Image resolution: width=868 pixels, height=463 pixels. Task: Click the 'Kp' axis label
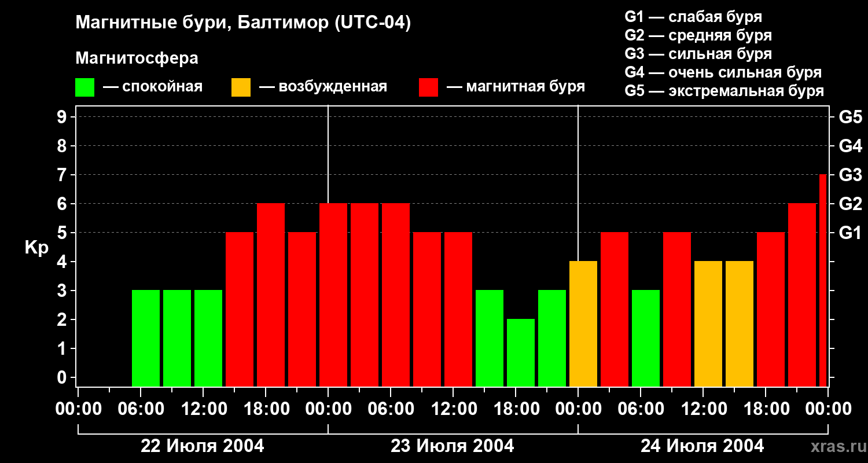point(36,247)
